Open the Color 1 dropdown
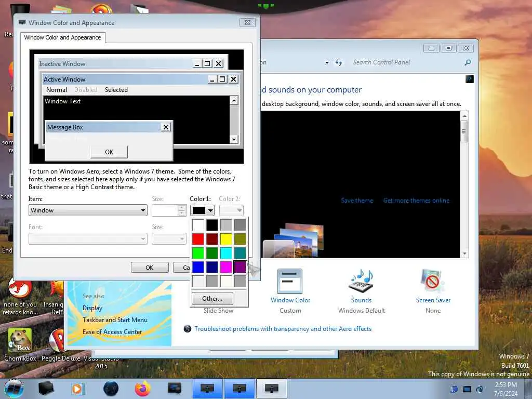The width and height of the screenshot is (532, 399). [x=202, y=210]
